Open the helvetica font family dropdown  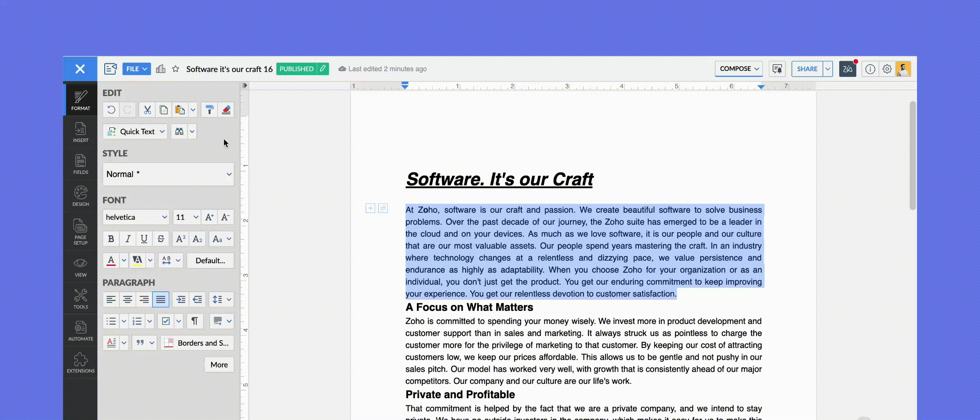(136, 217)
